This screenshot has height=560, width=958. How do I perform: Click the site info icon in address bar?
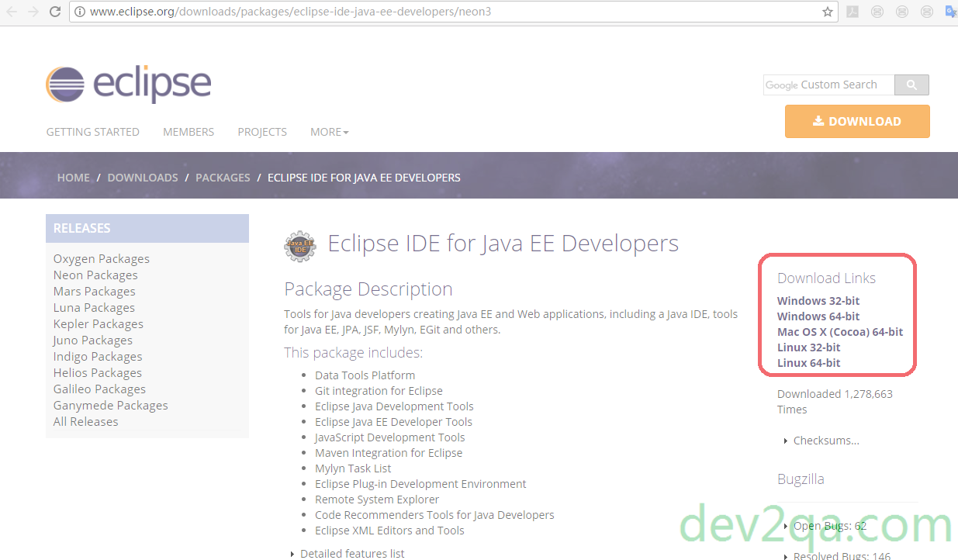[x=81, y=12]
